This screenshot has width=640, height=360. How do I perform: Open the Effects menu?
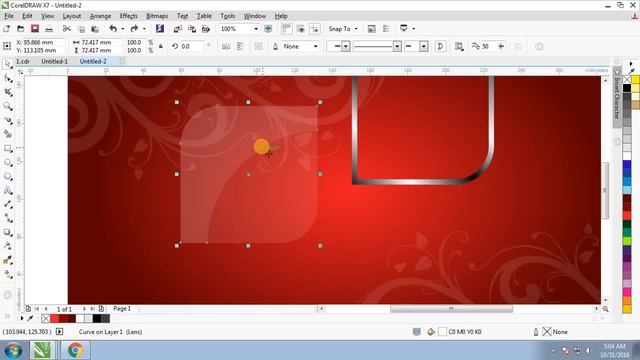128,16
